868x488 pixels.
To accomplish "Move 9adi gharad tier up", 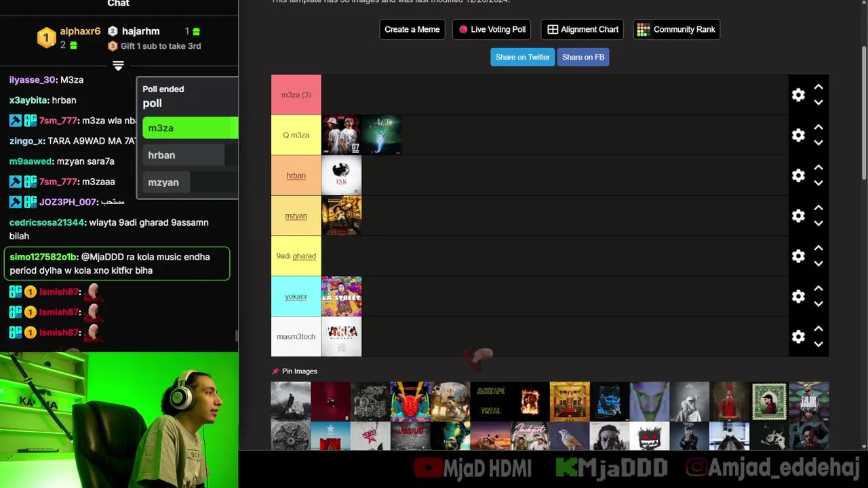I will click(x=818, y=248).
